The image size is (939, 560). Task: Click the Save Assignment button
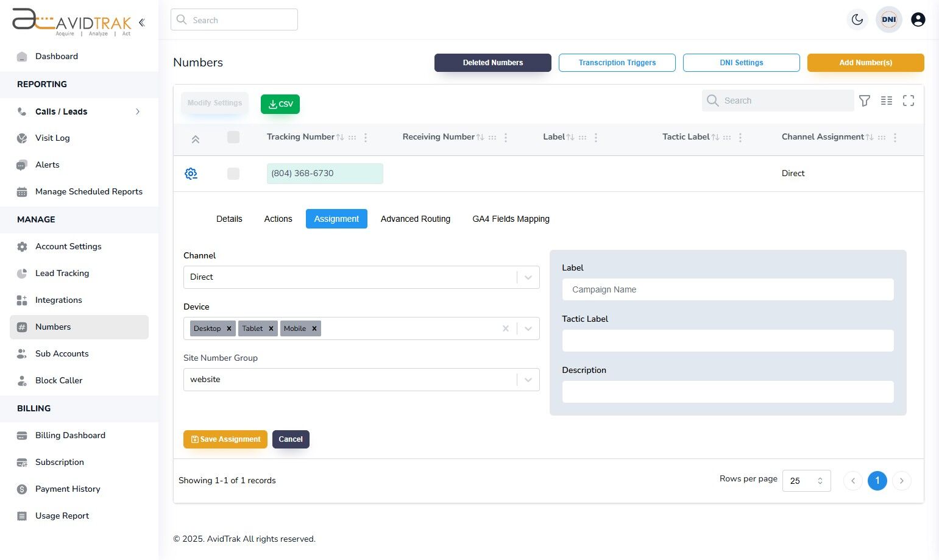tap(225, 439)
